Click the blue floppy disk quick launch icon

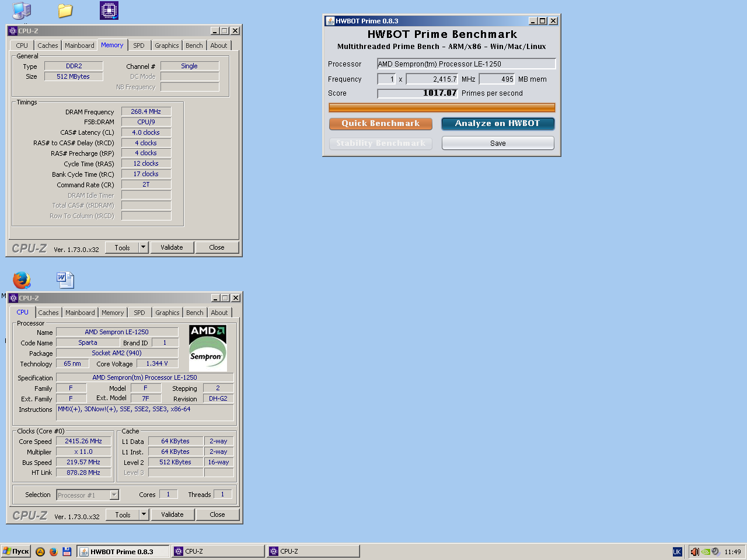[x=67, y=551]
